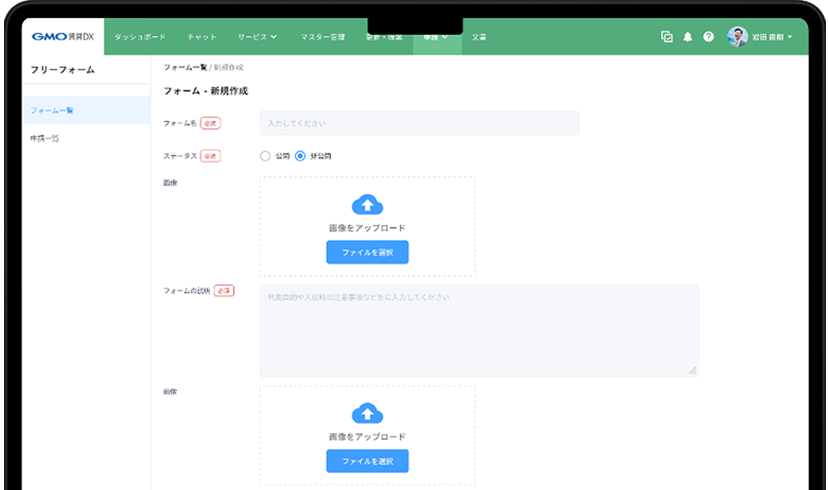Click フォーム一覧 breadcrumb link
Image resolution: width=828 pixels, height=490 pixels.
[185, 67]
